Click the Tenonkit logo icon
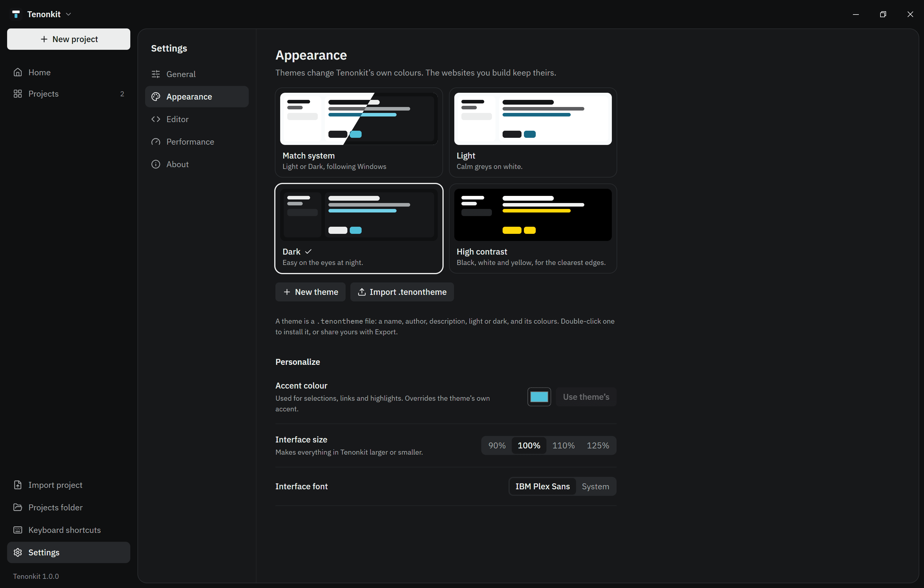 click(16, 14)
